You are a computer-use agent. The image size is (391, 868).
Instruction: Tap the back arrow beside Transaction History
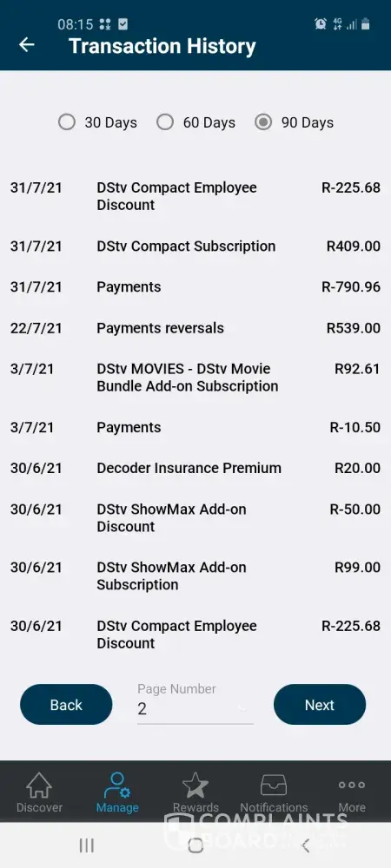click(x=27, y=45)
